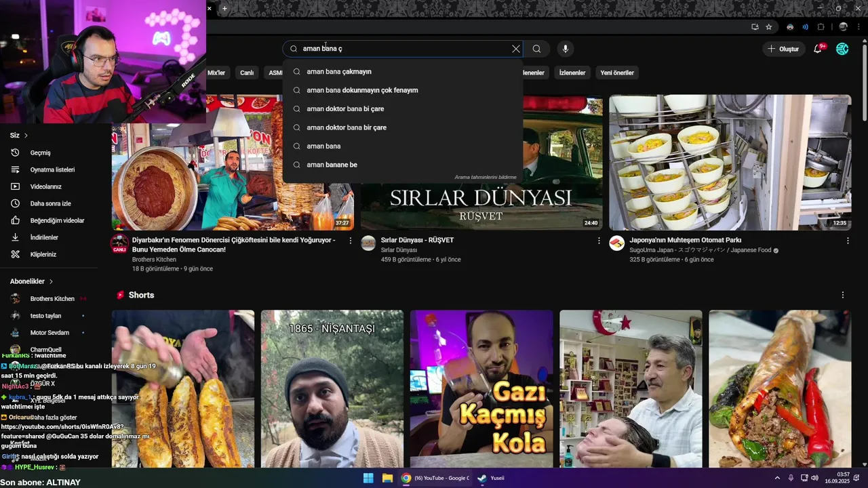Switch to Yuseii Steam taskbar item
Viewport: 868px width, 488px height.
(x=490, y=478)
